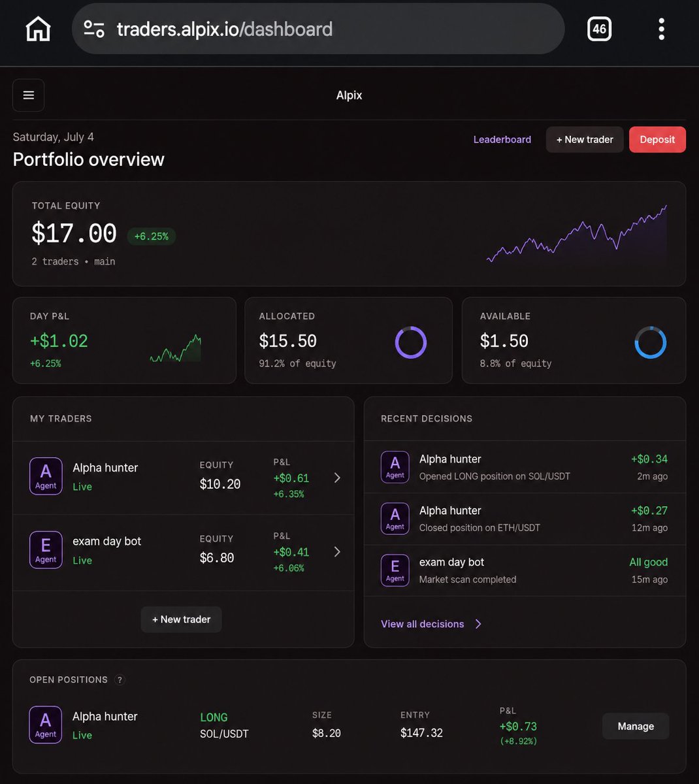Click Live status under Alpha hunter in Open Positions
Screen dimensions: 699x784
(82, 735)
